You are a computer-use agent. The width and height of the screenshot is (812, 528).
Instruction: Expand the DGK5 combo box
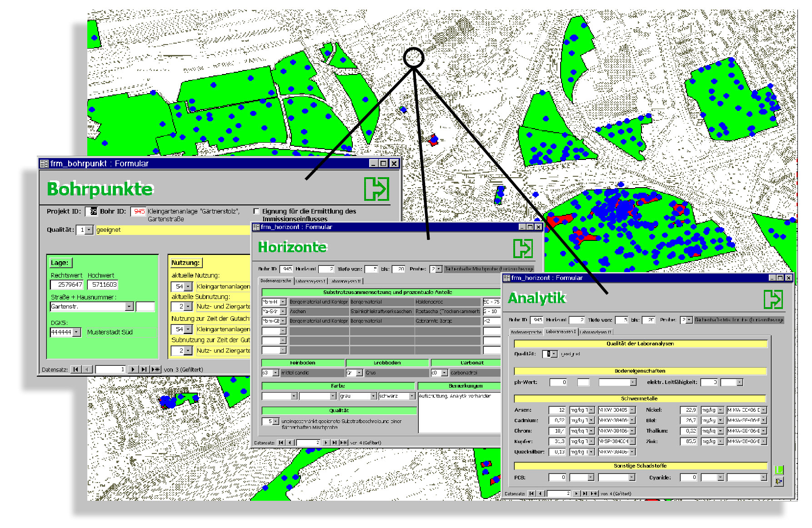(x=76, y=333)
